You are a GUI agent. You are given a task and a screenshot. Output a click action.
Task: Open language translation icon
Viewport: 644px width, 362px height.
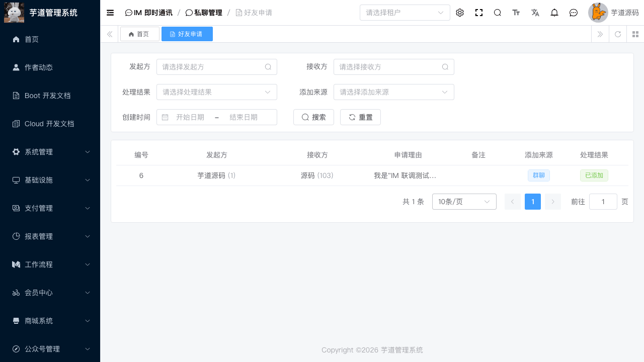[535, 13]
